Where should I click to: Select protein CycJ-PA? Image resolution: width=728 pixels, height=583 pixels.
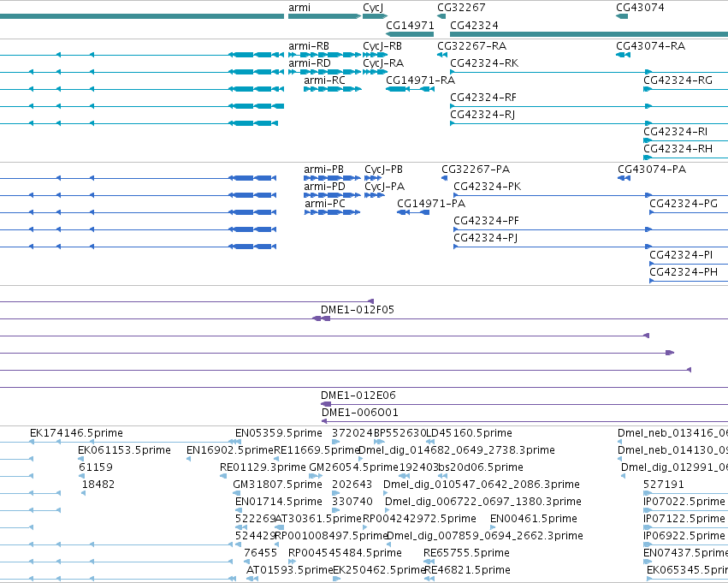click(384, 187)
